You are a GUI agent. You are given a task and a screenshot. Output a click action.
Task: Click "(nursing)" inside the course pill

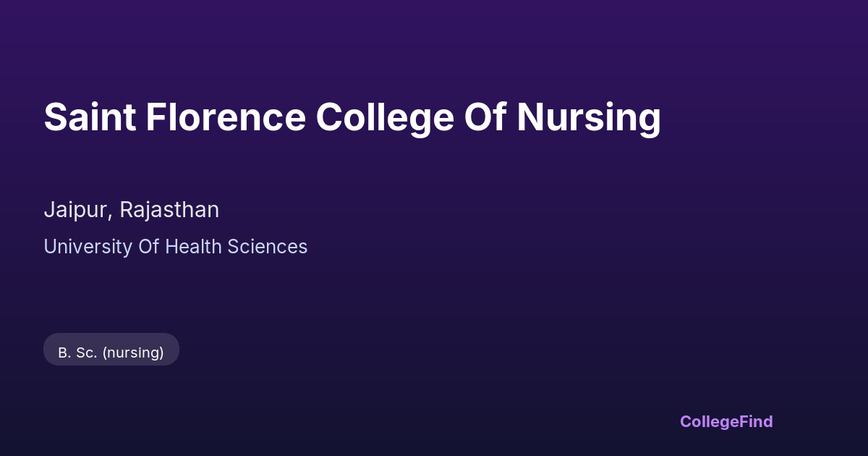pos(133,352)
